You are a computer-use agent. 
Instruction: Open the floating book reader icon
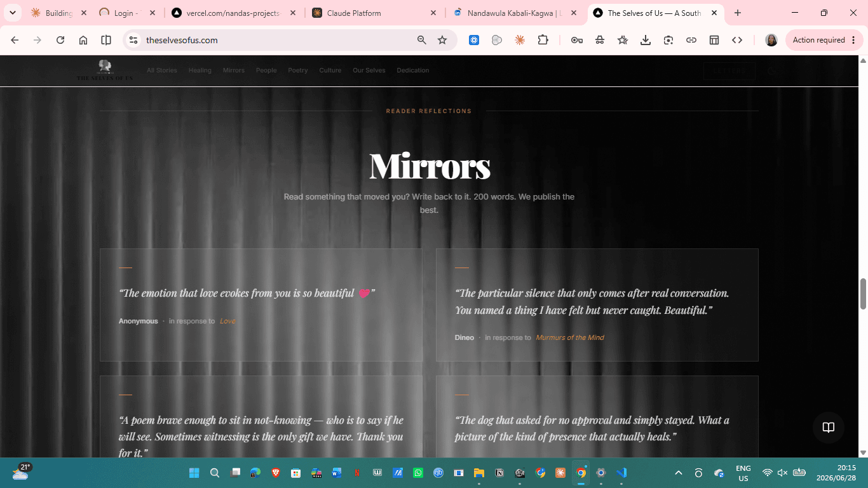(828, 427)
